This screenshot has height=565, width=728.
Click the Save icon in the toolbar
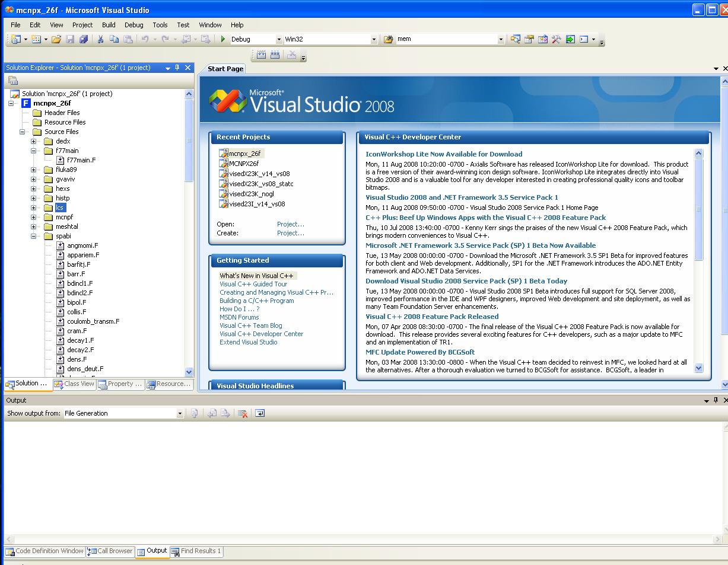70,39
